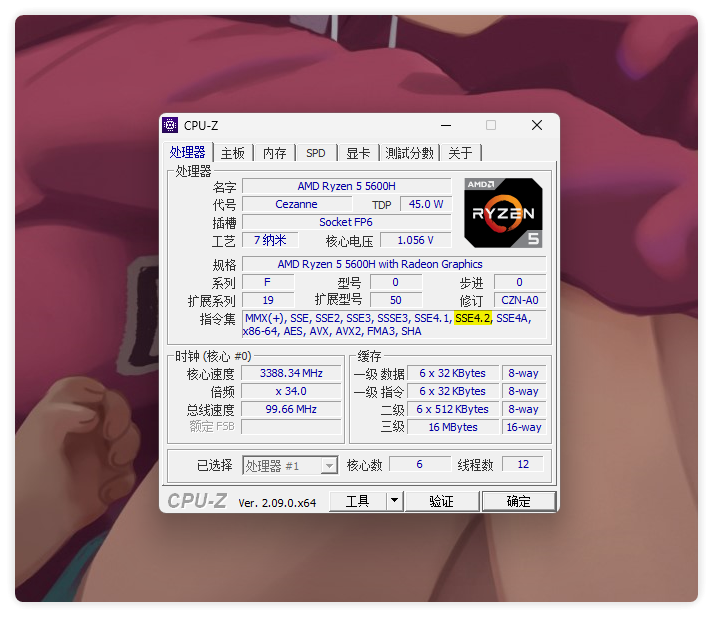Click the extended model value 50
This screenshot has width=713, height=617.
[396, 300]
